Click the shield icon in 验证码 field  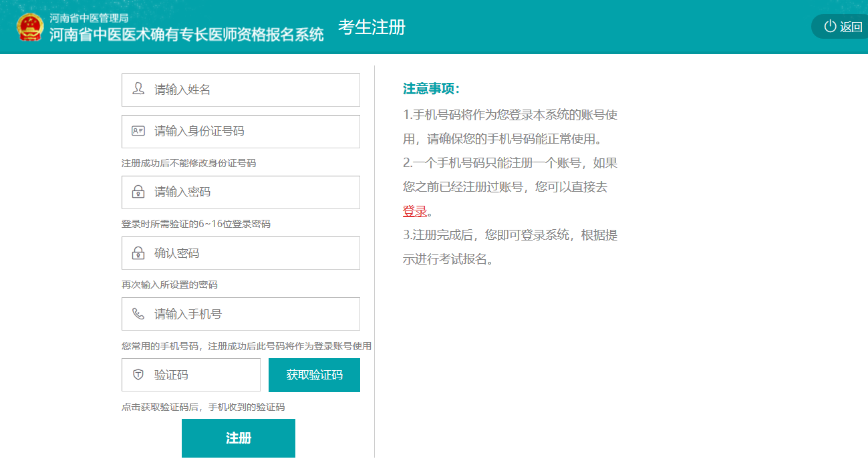pos(138,375)
